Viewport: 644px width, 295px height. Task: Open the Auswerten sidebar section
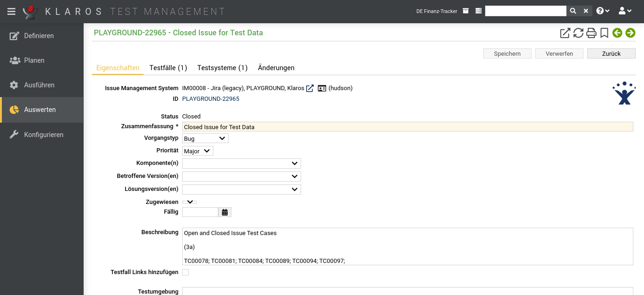click(42, 110)
